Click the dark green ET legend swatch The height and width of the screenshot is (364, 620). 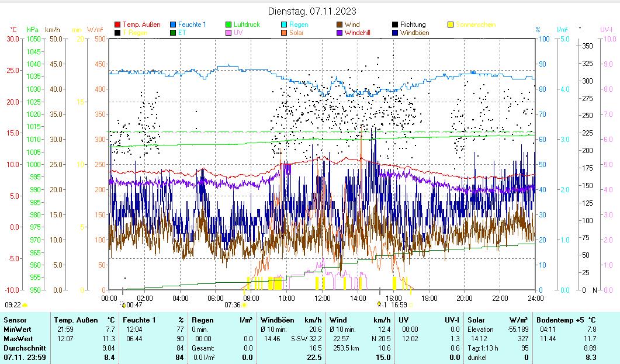click(x=173, y=33)
